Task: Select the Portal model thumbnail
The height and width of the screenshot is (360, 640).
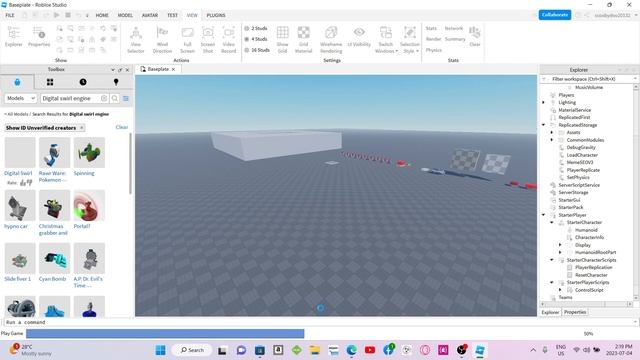Action: 89,206
